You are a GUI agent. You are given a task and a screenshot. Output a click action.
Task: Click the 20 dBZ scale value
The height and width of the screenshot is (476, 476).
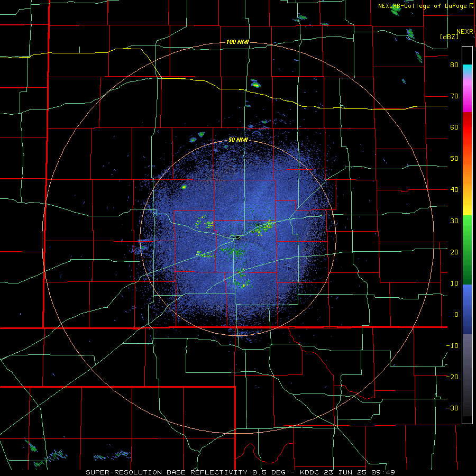tap(454, 252)
